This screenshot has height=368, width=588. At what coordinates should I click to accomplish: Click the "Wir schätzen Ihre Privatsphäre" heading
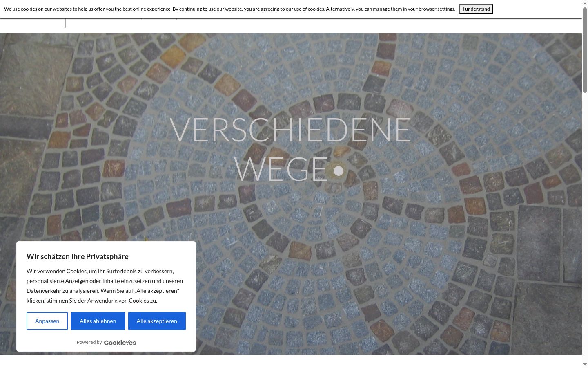click(x=78, y=256)
